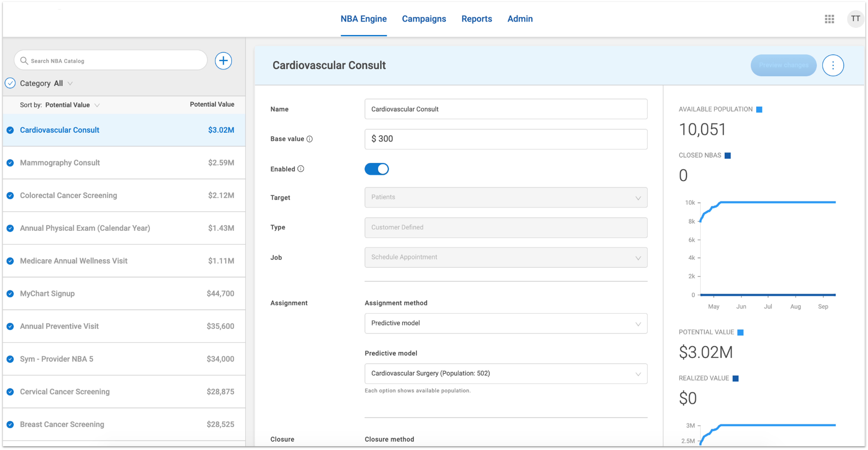Click inside the Name input field
This screenshot has width=868, height=450.
pos(505,109)
